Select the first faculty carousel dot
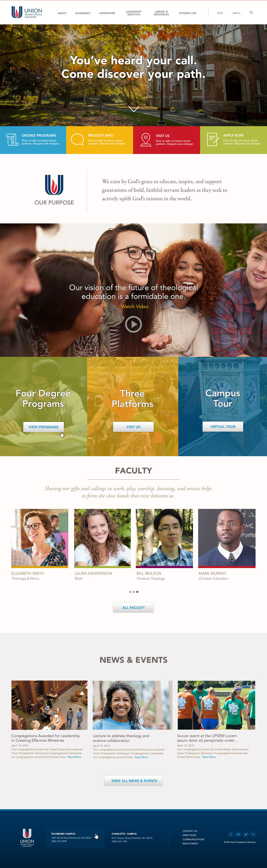This screenshot has width=267, height=868. tap(130, 592)
